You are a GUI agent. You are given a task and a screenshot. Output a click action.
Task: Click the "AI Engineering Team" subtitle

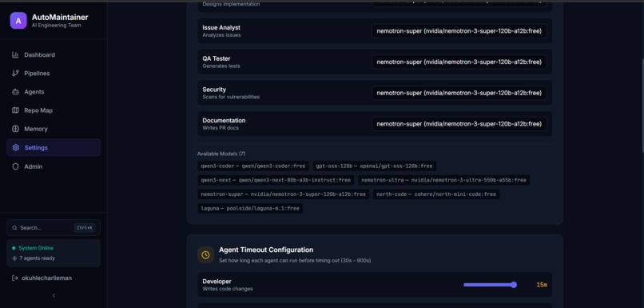(56, 26)
